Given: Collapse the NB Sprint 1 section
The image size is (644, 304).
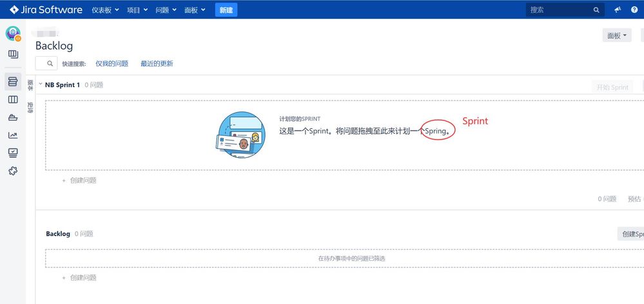Looking at the screenshot, I should tap(41, 84).
